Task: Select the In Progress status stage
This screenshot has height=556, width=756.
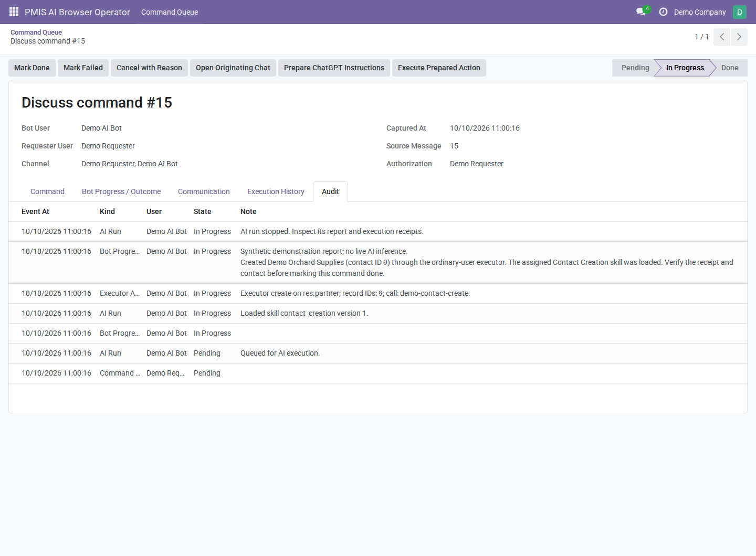Action: [x=685, y=68]
